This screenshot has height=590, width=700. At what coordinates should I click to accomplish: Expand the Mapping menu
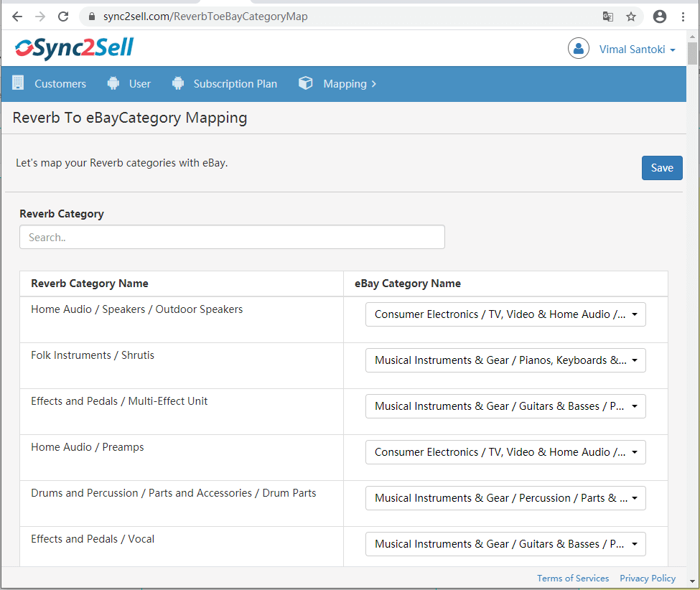(350, 84)
